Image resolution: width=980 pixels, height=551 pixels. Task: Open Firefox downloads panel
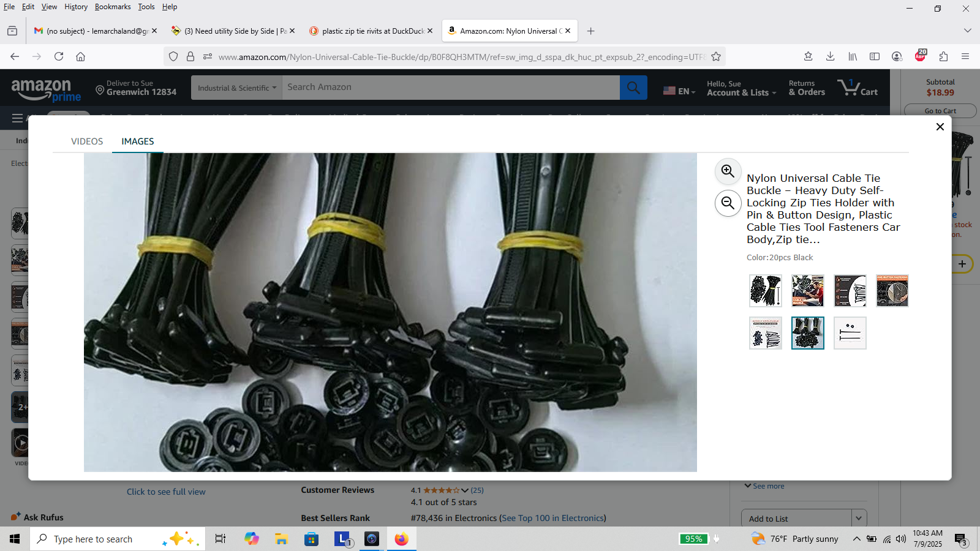coord(830,56)
